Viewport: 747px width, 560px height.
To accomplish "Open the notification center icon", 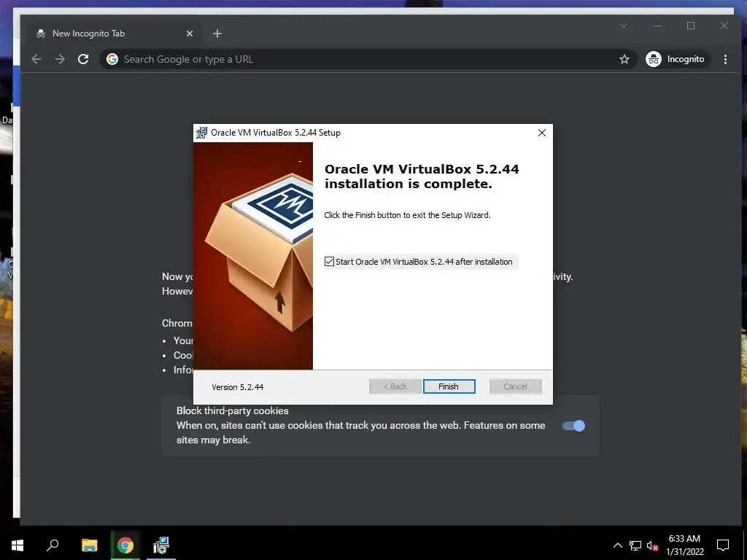I will (x=723, y=545).
